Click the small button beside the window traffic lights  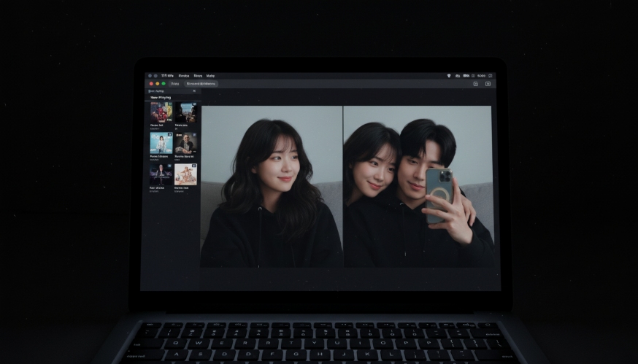[174, 84]
